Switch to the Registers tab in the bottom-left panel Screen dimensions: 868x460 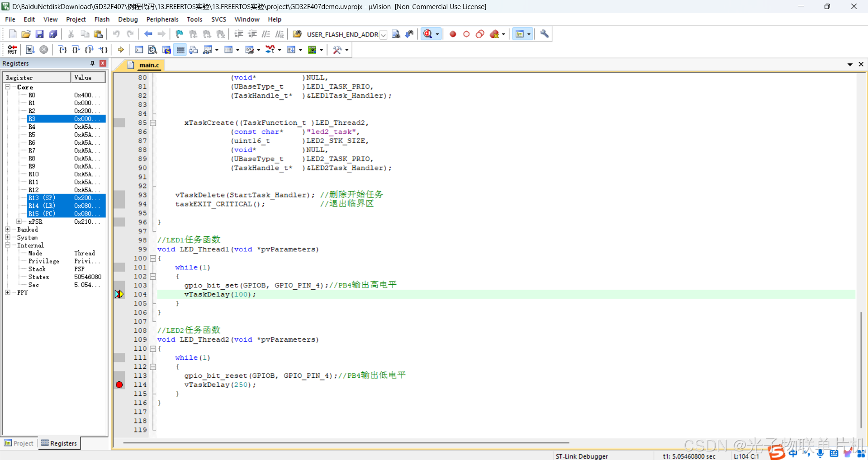pyautogui.click(x=59, y=443)
